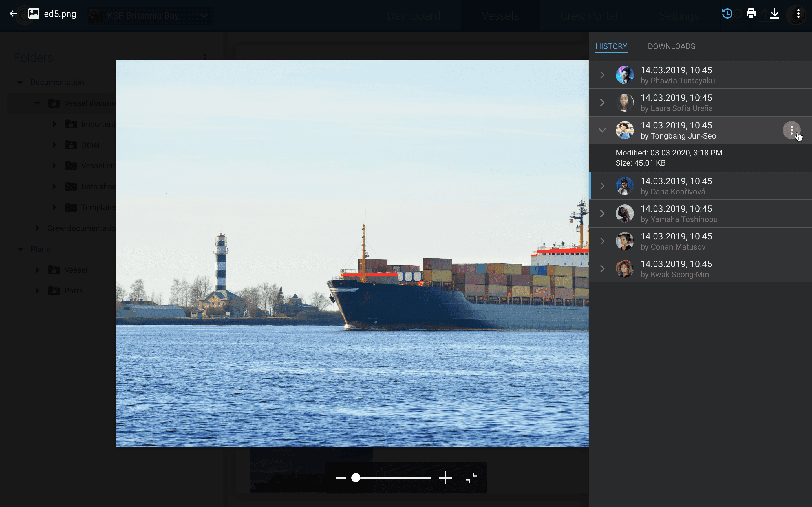Open options for Tongbang Jun-Seo version

[x=791, y=130]
